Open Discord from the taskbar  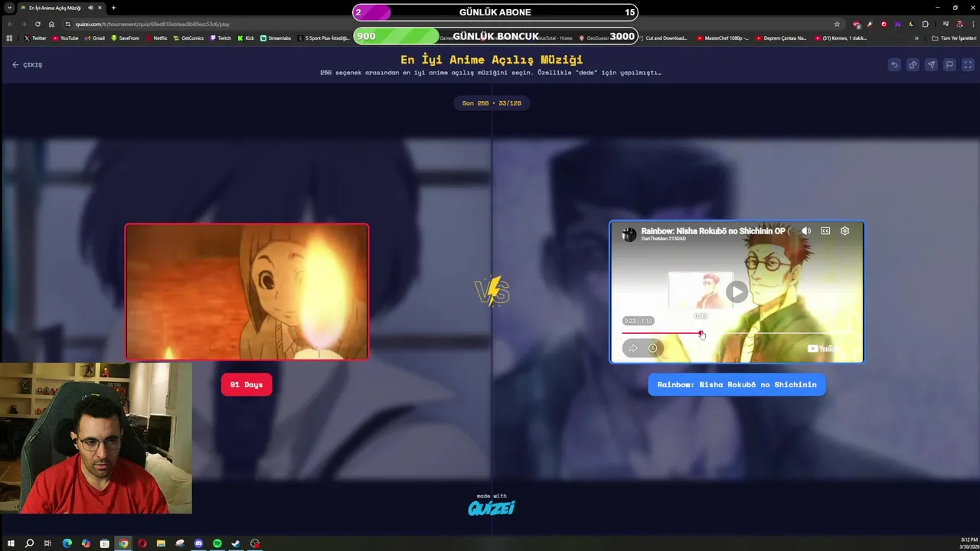(x=198, y=543)
